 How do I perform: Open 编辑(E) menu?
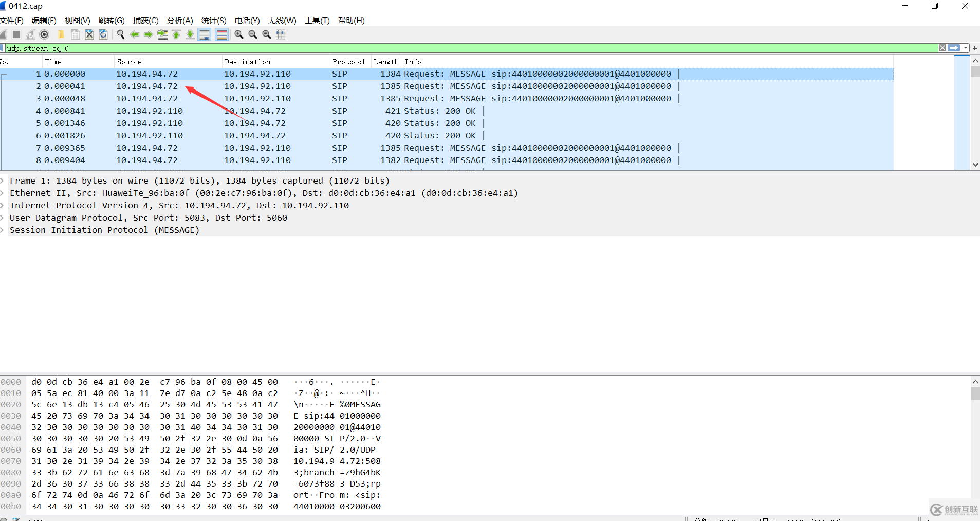(x=44, y=21)
